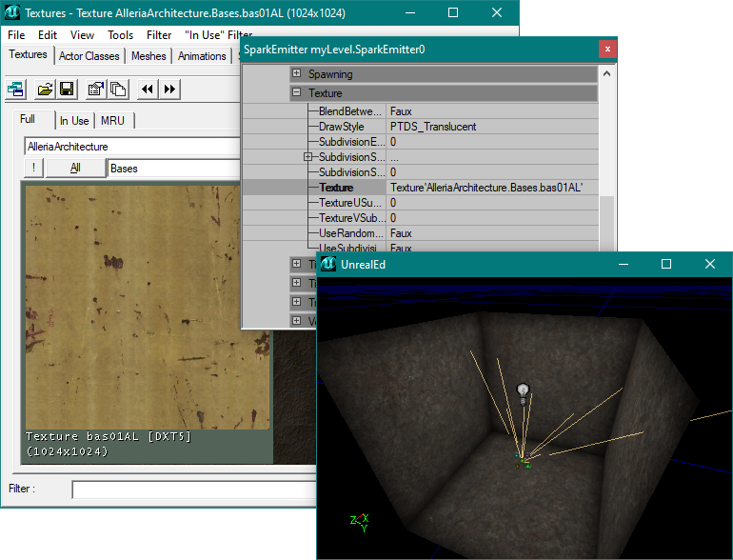Go to next group with forward arrows
This screenshot has height=560, width=733.
tap(169, 89)
